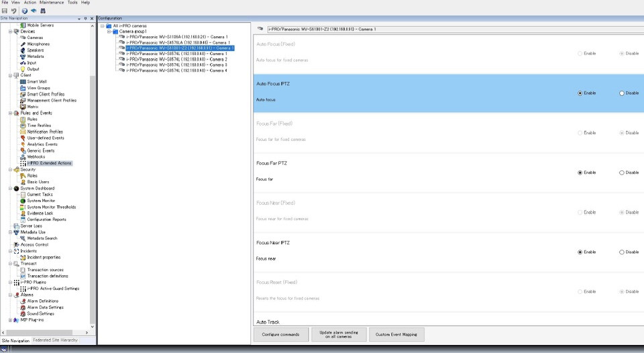Open the Action menu
The width and height of the screenshot is (644, 353).
tap(30, 3)
